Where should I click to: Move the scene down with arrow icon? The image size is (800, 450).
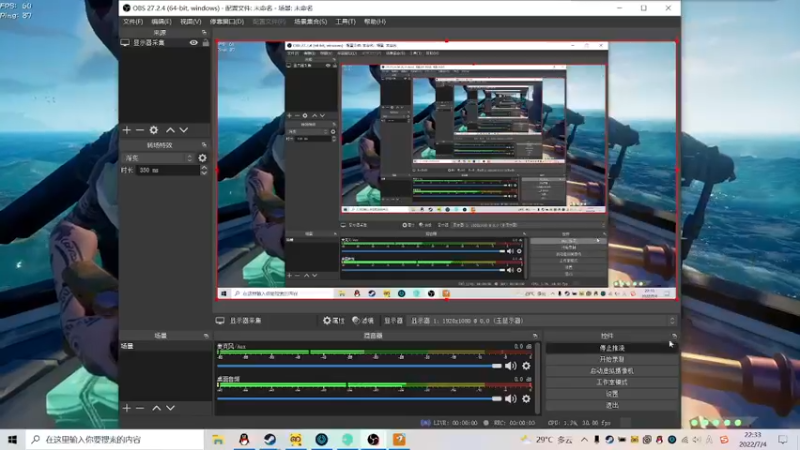tap(170, 408)
